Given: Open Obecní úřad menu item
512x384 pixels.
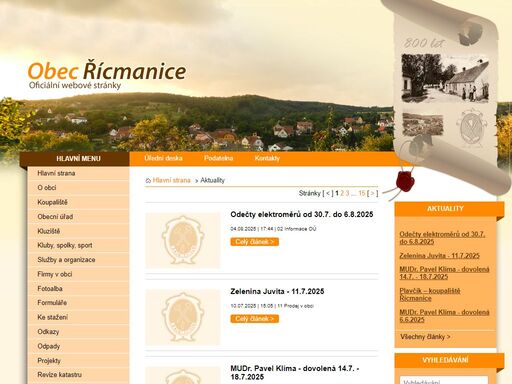Looking at the screenshot, I should (x=79, y=217).
